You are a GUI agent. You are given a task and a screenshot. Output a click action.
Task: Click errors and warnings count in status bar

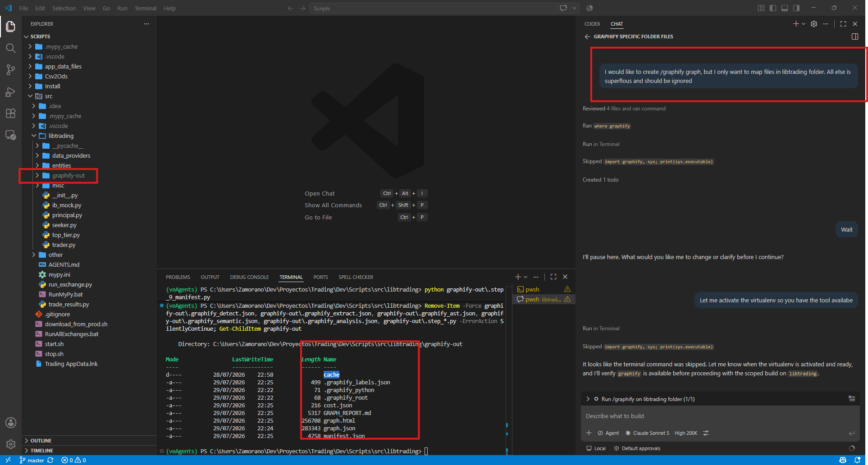(x=73, y=460)
